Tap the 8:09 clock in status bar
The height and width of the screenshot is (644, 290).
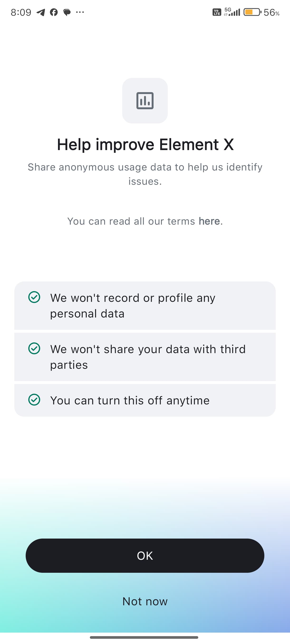coord(21,12)
